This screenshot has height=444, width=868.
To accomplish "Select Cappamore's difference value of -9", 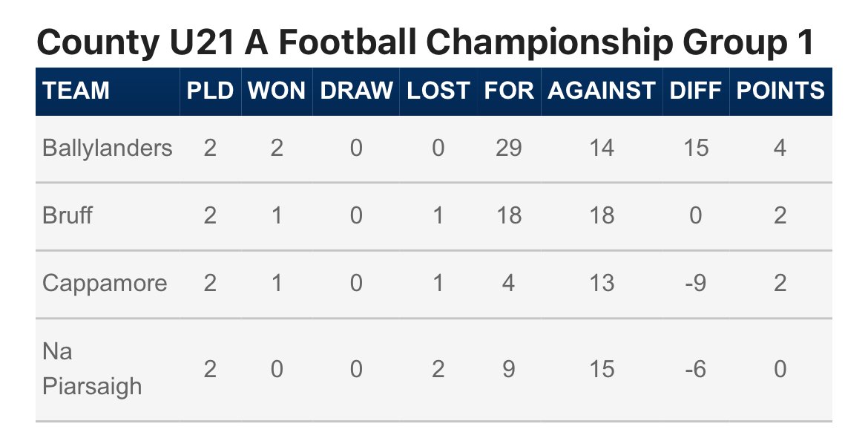I will [695, 283].
